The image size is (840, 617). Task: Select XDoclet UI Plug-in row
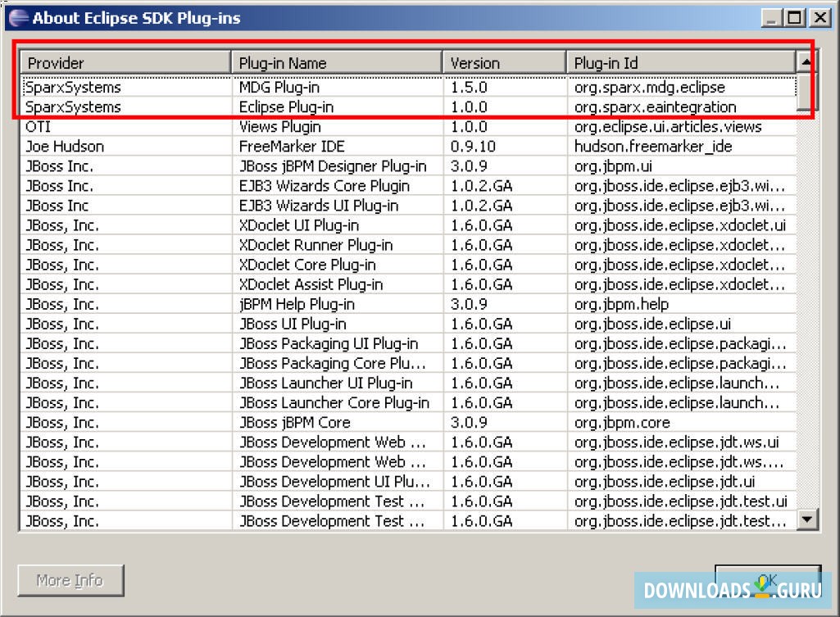408,225
